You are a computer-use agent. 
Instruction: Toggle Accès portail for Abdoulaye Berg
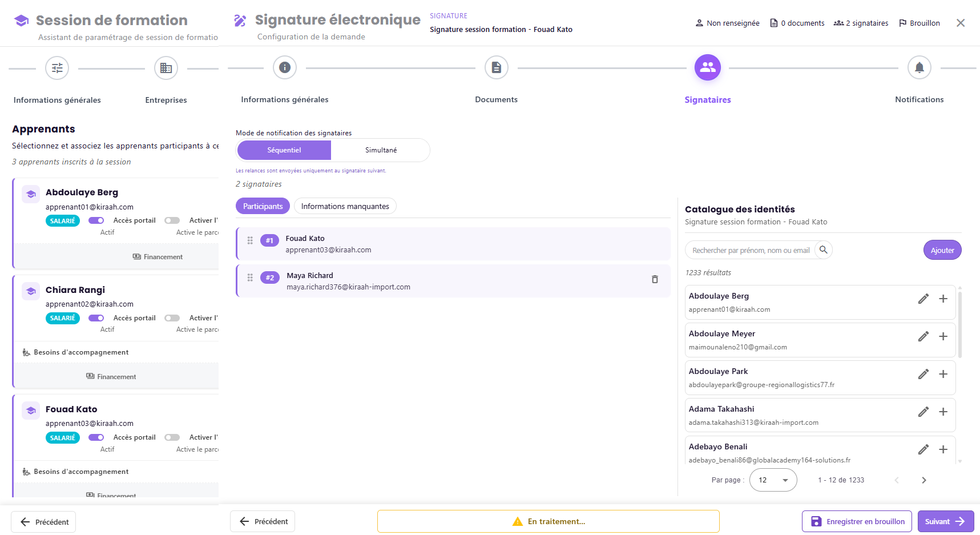click(x=96, y=220)
